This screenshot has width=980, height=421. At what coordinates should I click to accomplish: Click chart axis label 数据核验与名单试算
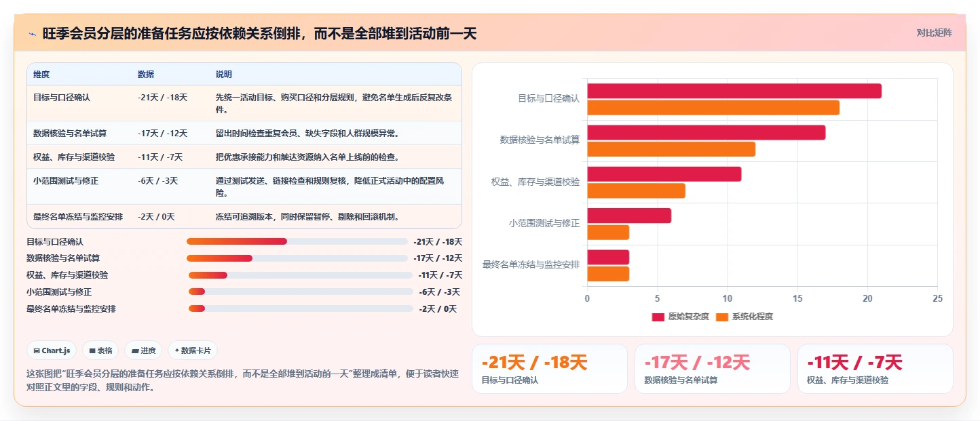click(x=540, y=140)
